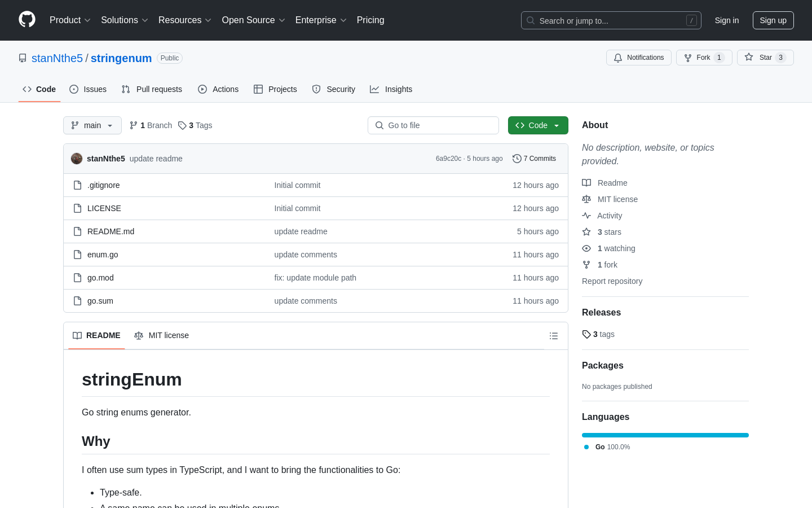Open the Actions tab
Viewport: 812px width, 508px height.
point(218,89)
